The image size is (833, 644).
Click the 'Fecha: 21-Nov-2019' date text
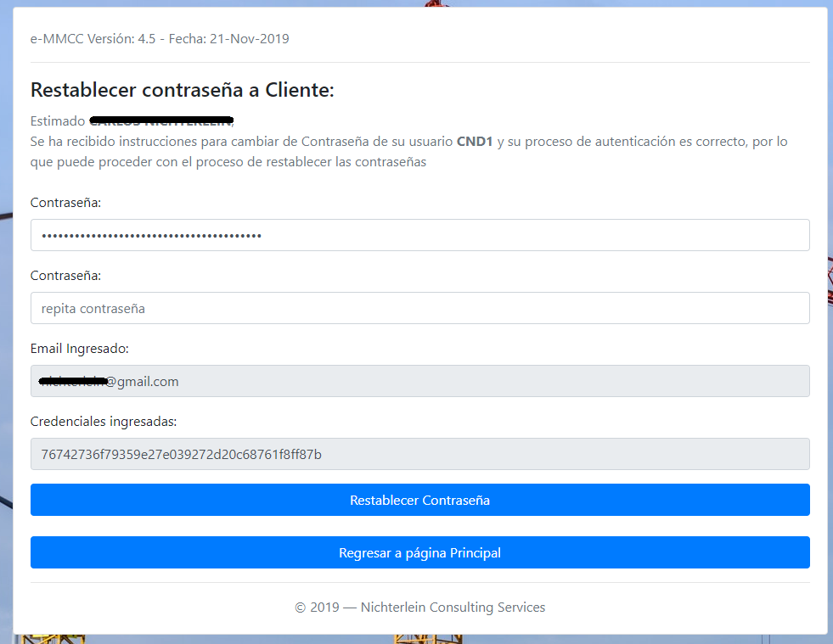tap(229, 39)
